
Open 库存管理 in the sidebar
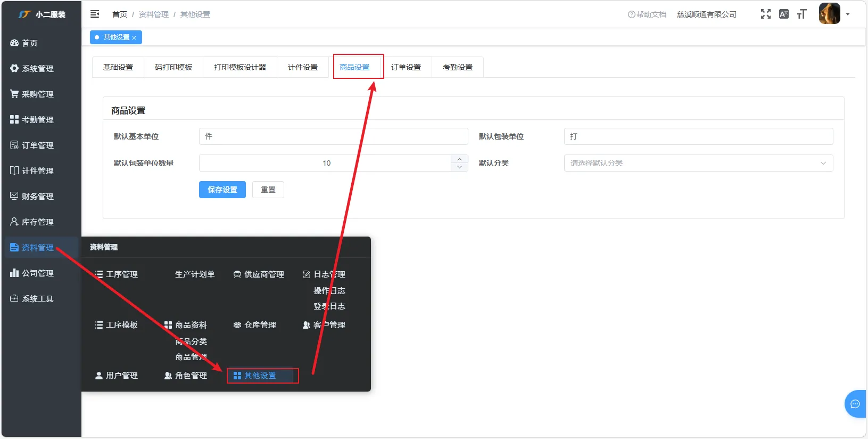coord(40,222)
